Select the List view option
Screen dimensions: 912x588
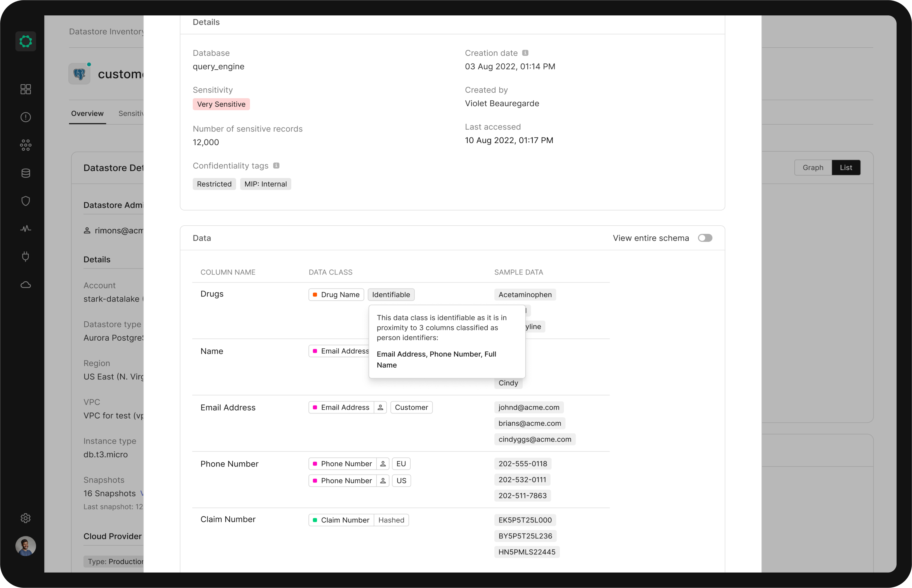tap(846, 167)
